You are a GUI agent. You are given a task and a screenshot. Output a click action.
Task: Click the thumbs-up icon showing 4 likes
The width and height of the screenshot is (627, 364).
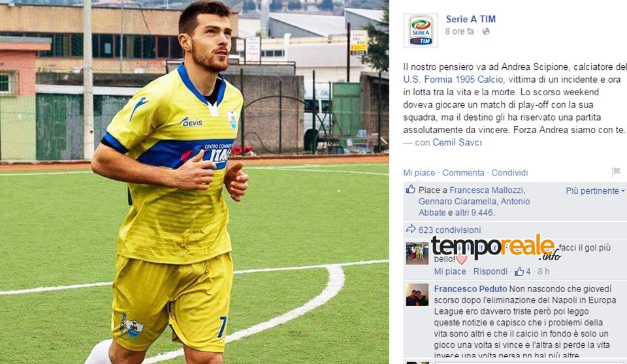pos(519,272)
